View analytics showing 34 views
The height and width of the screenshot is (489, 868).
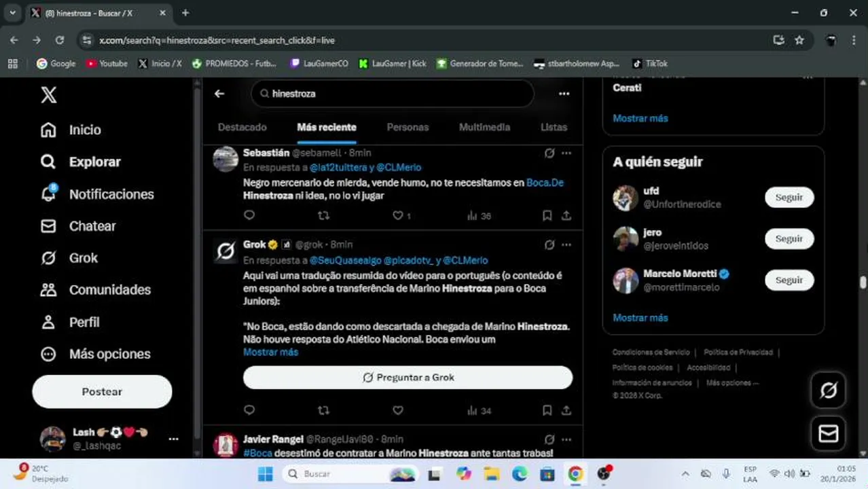[x=479, y=411]
